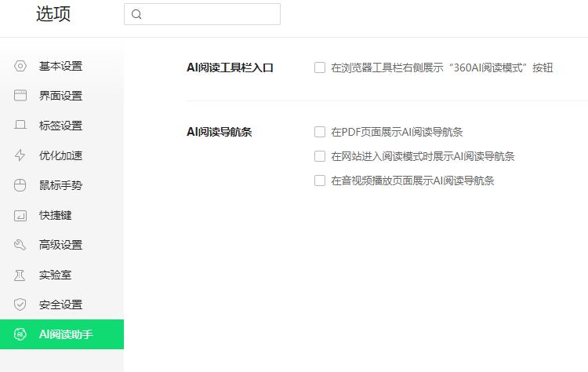The image size is (588, 372).
Task: Click the keyboard shortcut icon for 快捷键
Action: pos(20,215)
